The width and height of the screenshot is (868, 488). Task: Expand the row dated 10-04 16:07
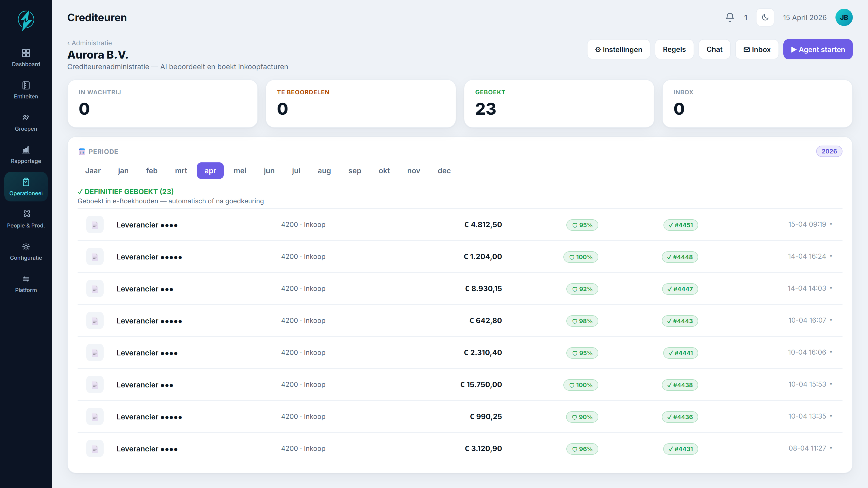(x=831, y=320)
